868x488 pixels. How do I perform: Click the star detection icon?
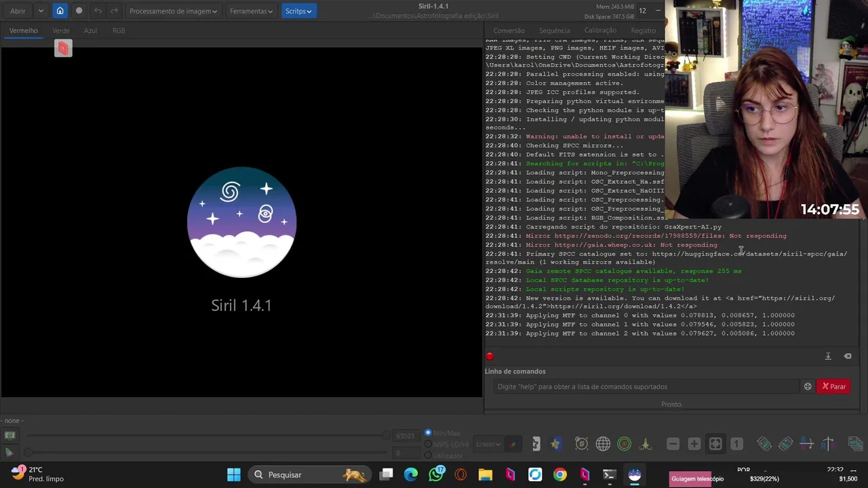[555, 444]
